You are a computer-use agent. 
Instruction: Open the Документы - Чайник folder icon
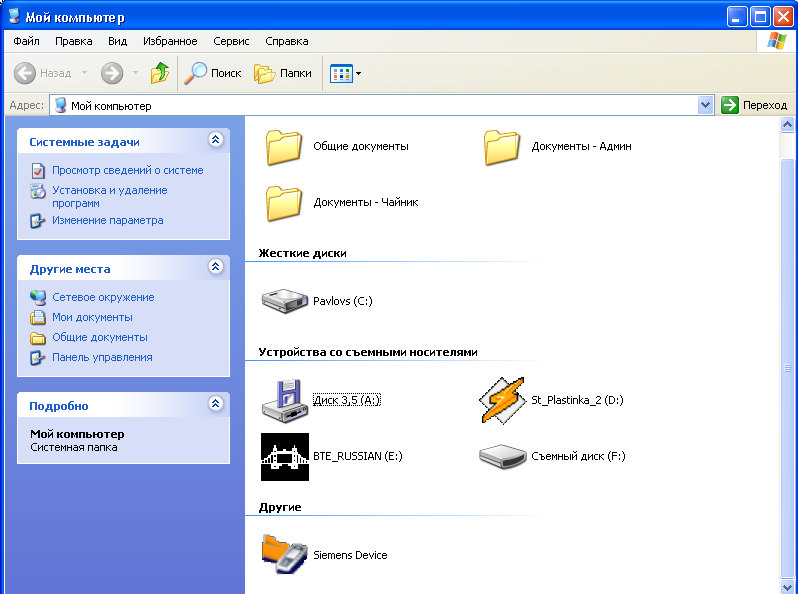pos(283,203)
